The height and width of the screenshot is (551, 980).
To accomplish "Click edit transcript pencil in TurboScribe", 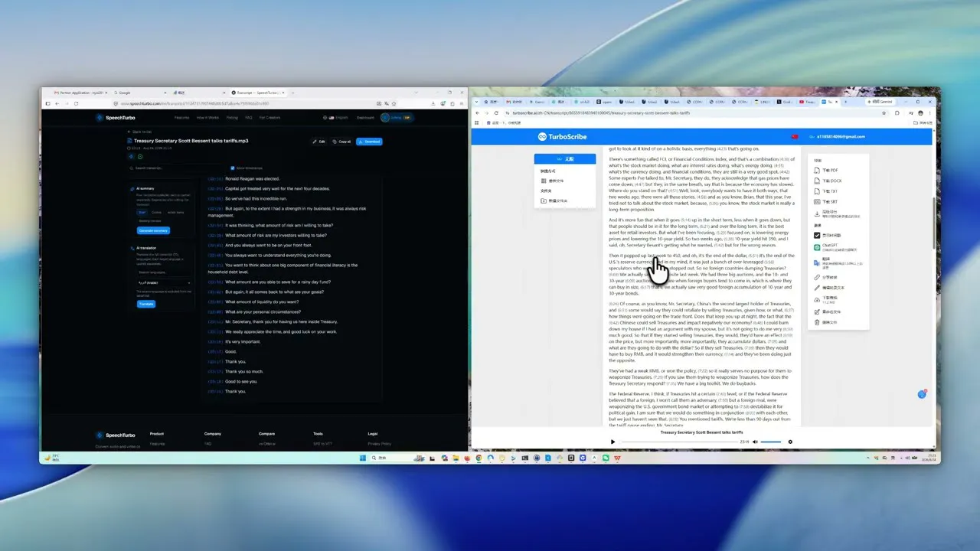I will 817,287.
